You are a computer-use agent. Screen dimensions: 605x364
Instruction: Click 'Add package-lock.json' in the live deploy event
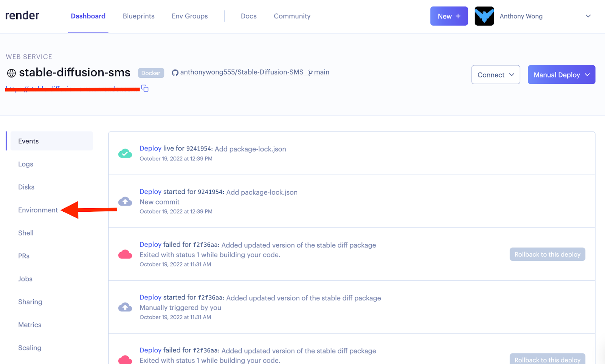click(x=250, y=149)
